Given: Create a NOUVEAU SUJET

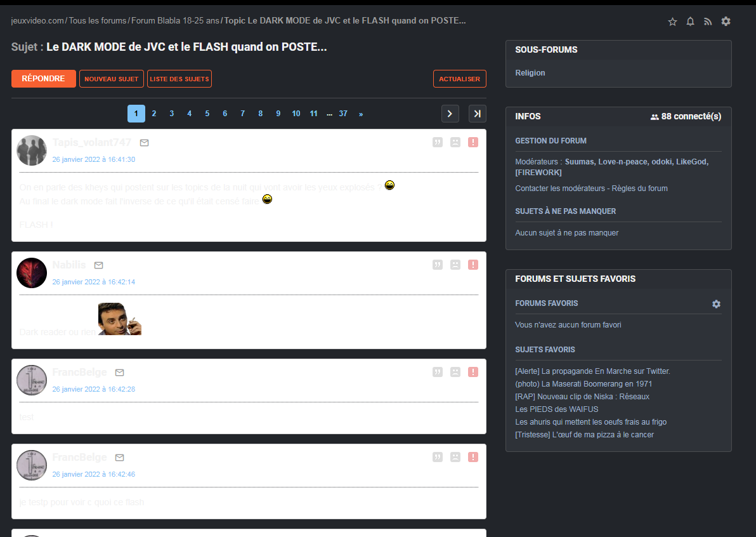Looking at the screenshot, I should tap(112, 79).
